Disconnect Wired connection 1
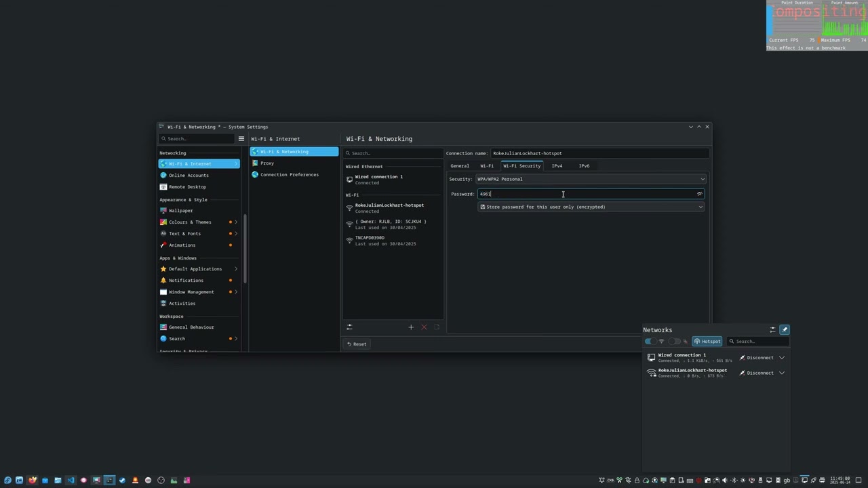This screenshot has height=488, width=868. (x=756, y=358)
